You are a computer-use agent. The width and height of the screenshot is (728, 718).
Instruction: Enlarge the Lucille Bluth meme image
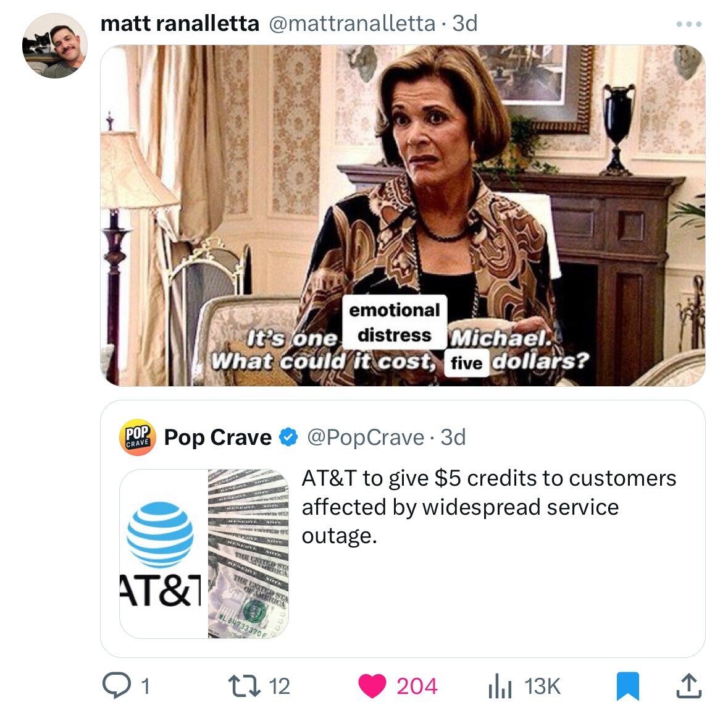point(403,215)
